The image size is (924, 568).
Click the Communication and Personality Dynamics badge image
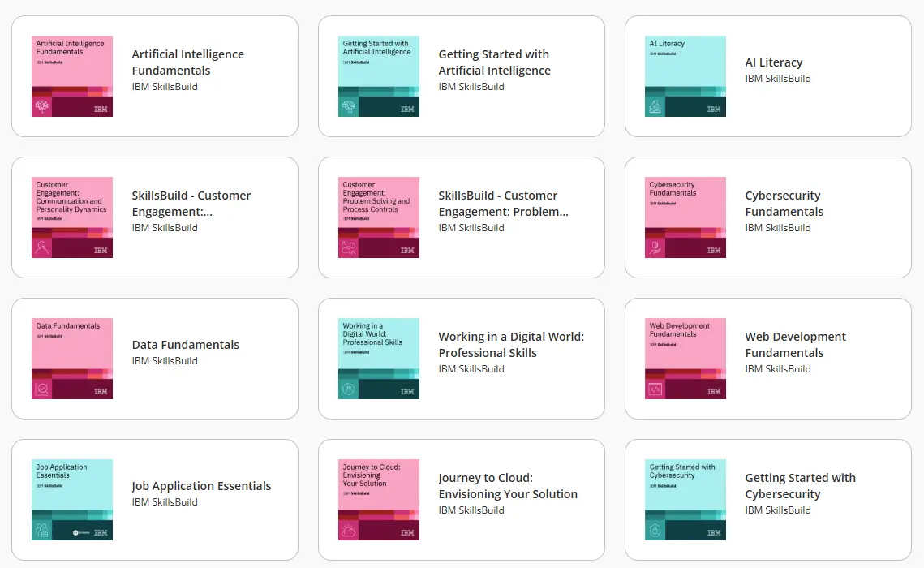point(72,217)
